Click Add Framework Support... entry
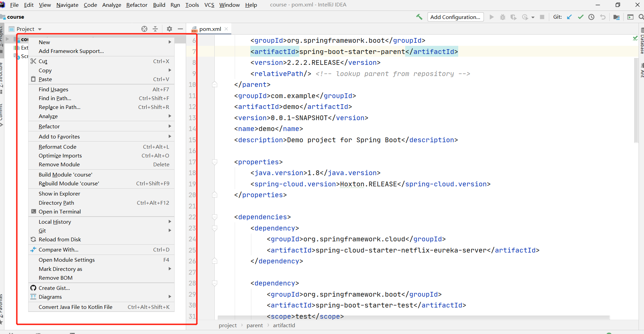 pos(101,51)
